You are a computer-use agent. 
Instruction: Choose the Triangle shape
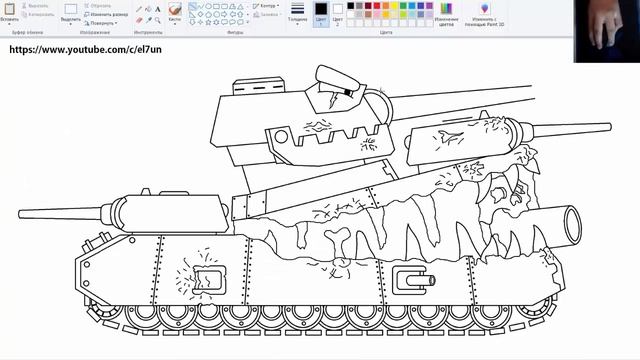(x=240, y=6)
